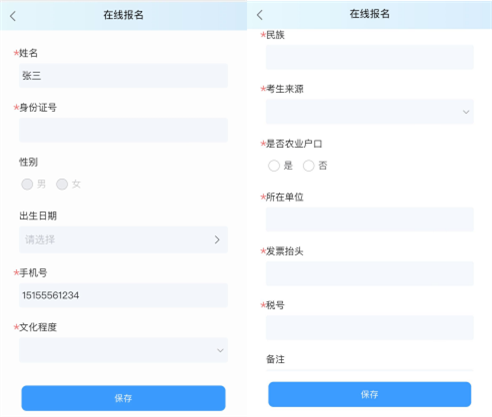Select 女 gender radio button
The width and height of the screenshot is (492, 417).
click(x=62, y=184)
